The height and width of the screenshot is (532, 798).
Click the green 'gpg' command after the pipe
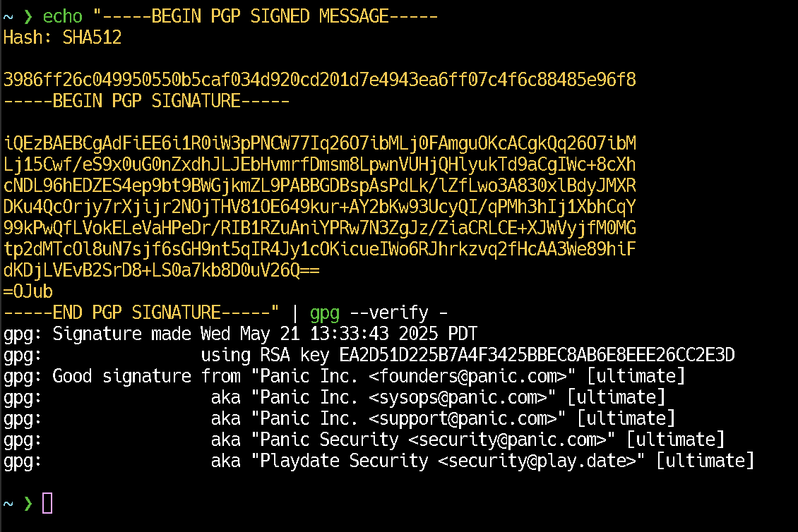(325, 313)
